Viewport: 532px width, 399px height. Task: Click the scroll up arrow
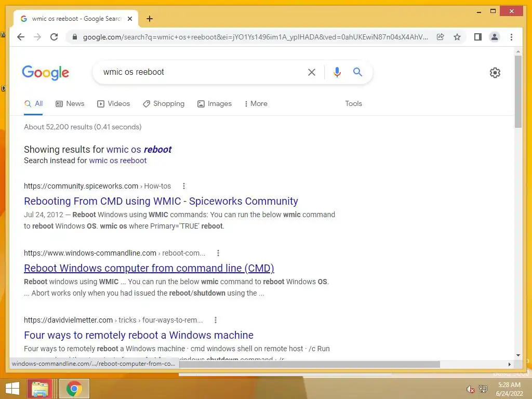coord(518,51)
